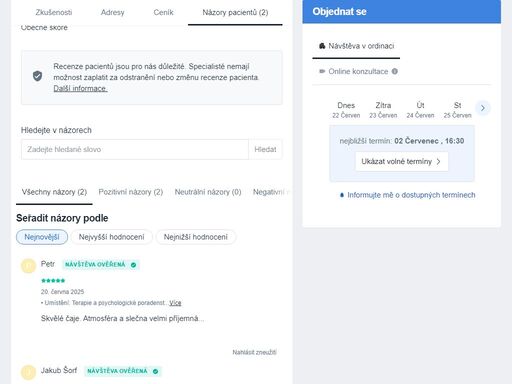Click Jakub Šorf's avatar circle
Screen dimensions: 512x384
coord(28,372)
